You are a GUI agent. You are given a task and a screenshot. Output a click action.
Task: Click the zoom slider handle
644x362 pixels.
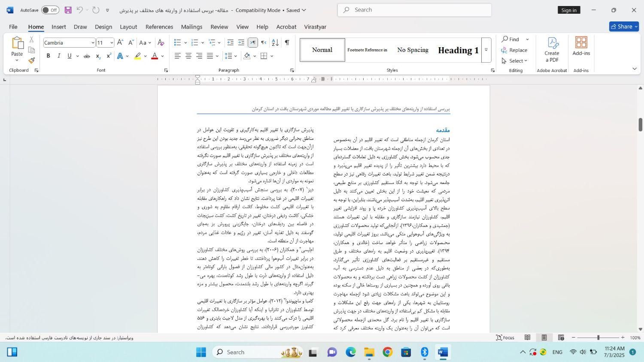(x=598, y=338)
